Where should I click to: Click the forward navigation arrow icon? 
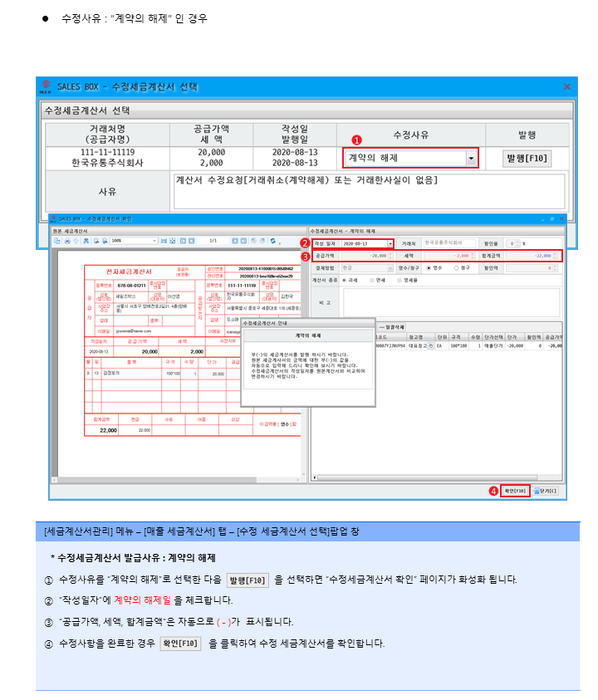[262, 241]
